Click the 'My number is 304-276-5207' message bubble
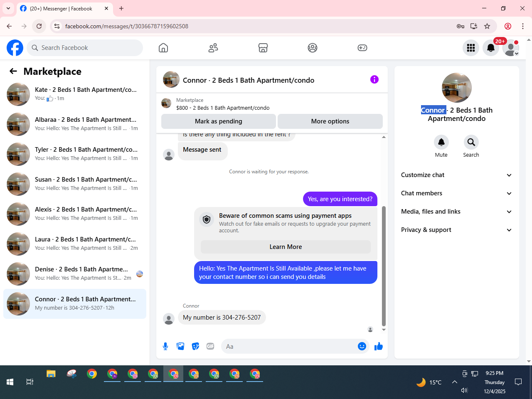532x399 pixels. [x=222, y=318]
